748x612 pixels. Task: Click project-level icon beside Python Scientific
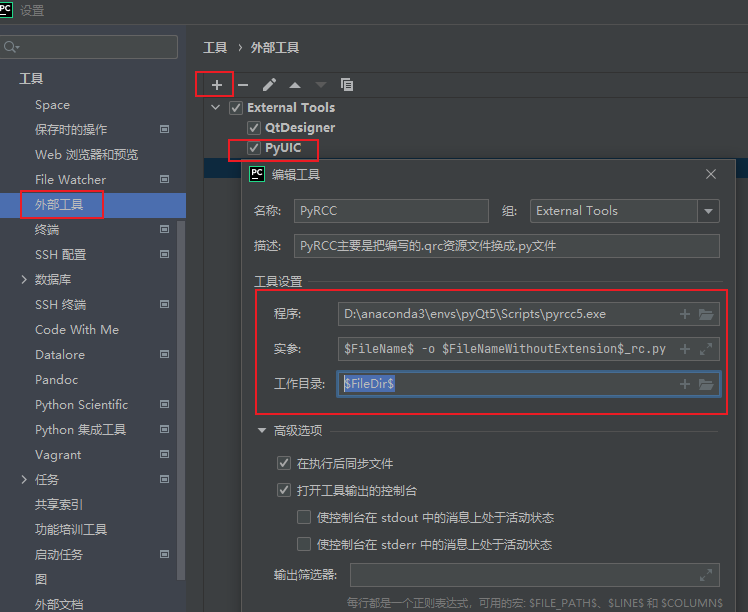[165, 404]
